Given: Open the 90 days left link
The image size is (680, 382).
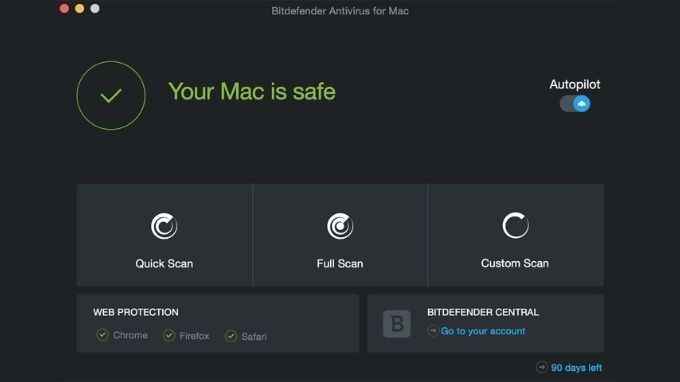Looking at the screenshot, I should tap(576, 368).
